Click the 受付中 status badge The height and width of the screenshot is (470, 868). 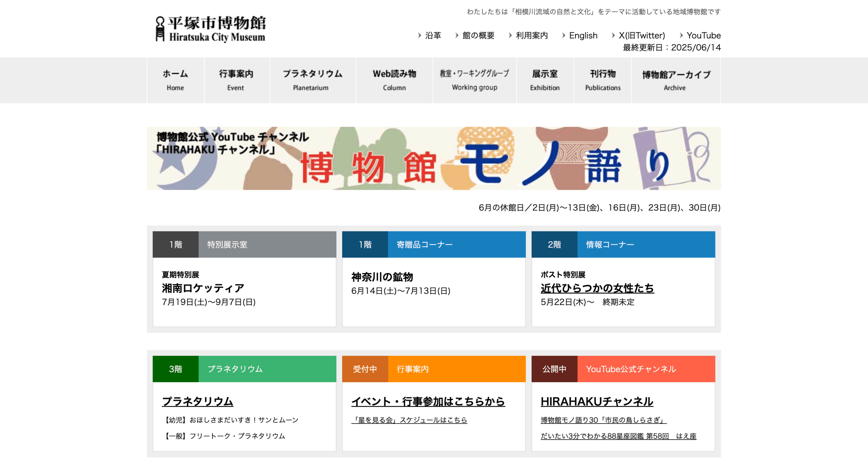[365, 369]
